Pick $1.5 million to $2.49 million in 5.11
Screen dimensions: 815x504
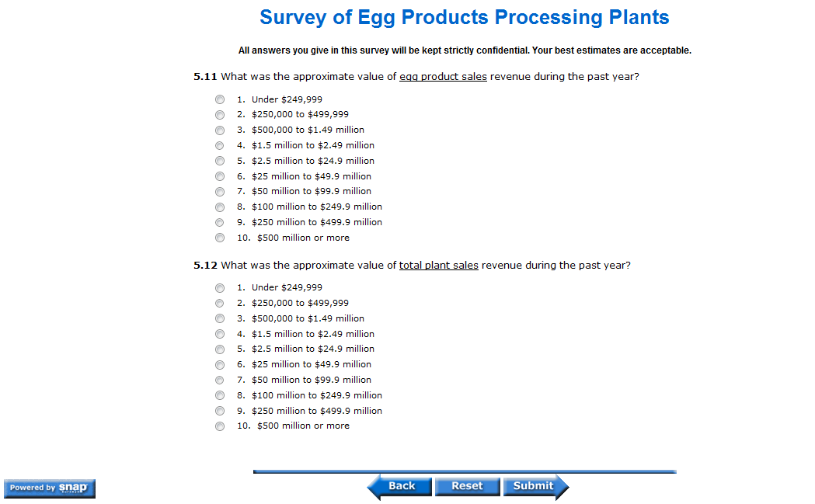pyautogui.click(x=220, y=145)
